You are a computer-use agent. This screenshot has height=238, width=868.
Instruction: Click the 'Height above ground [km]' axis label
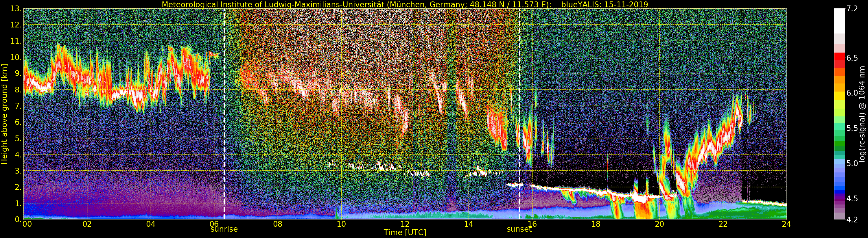[4, 114]
